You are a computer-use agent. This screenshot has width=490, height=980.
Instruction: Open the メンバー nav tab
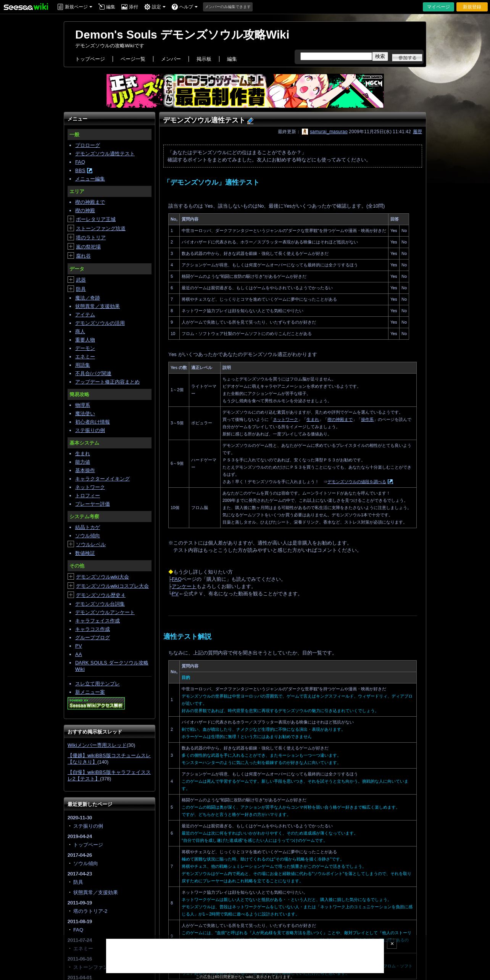171,59
